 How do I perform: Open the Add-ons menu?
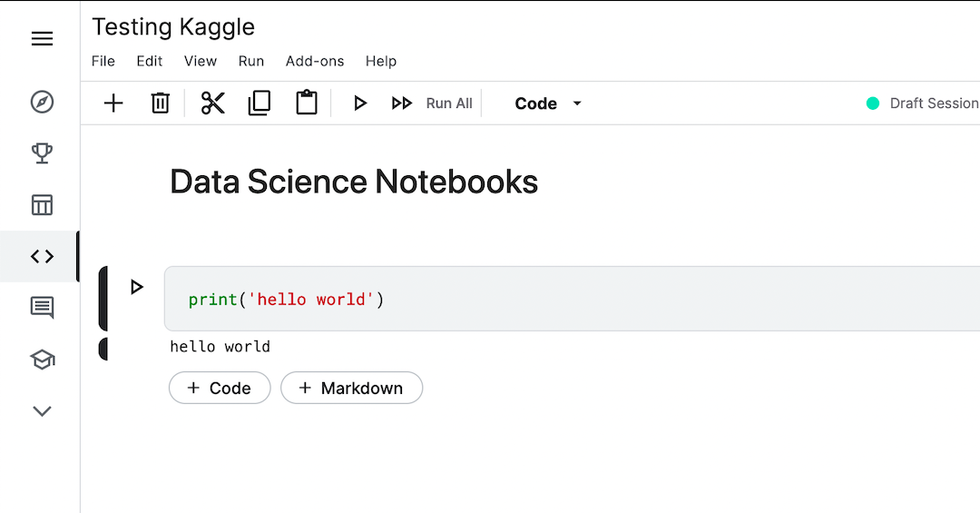[x=315, y=61]
